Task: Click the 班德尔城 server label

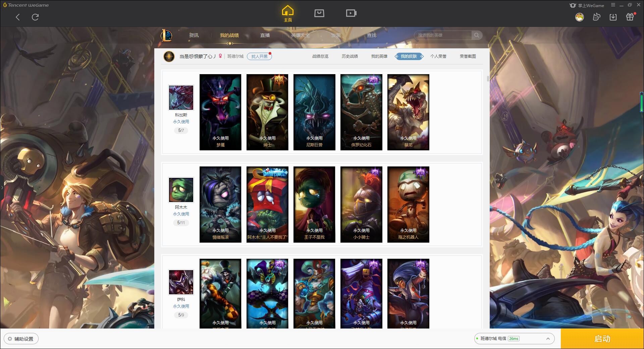Action: (235, 56)
